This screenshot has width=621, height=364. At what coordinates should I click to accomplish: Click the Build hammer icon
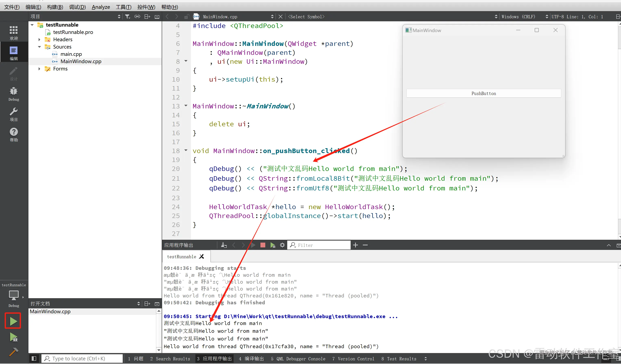(14, 352)
